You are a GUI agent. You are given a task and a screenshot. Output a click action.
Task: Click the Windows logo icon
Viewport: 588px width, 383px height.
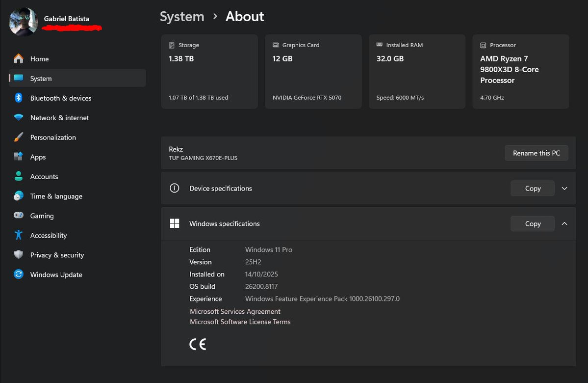(175, 223)
